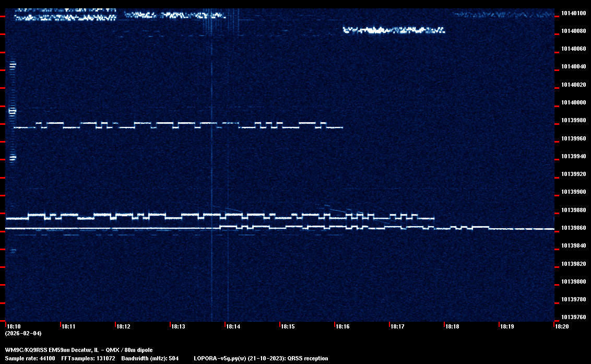
Task: Click the Sample rate 44100 text
Action: coord(30,358)
